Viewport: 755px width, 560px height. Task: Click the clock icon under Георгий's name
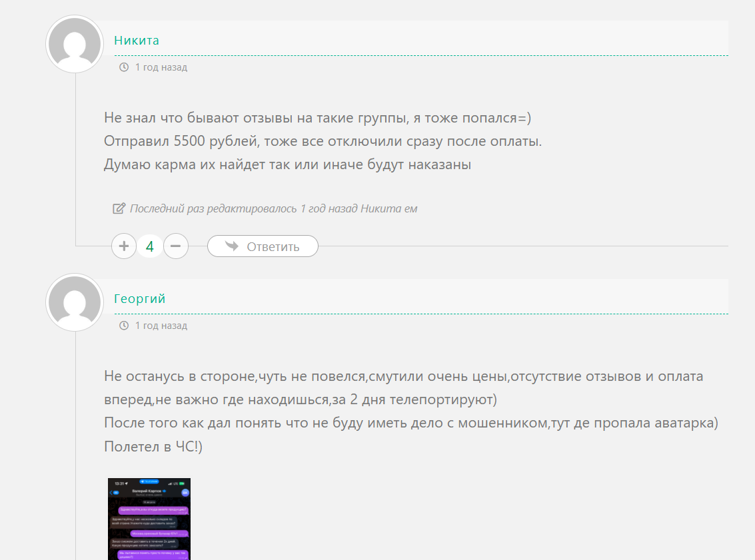pyautogui.click(x=123, y=326)
